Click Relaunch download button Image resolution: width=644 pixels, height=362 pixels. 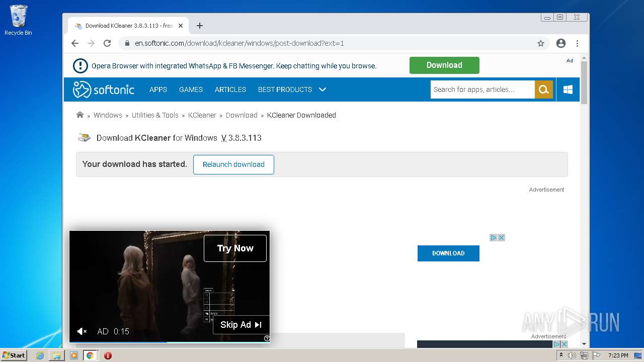pos(233,164)
